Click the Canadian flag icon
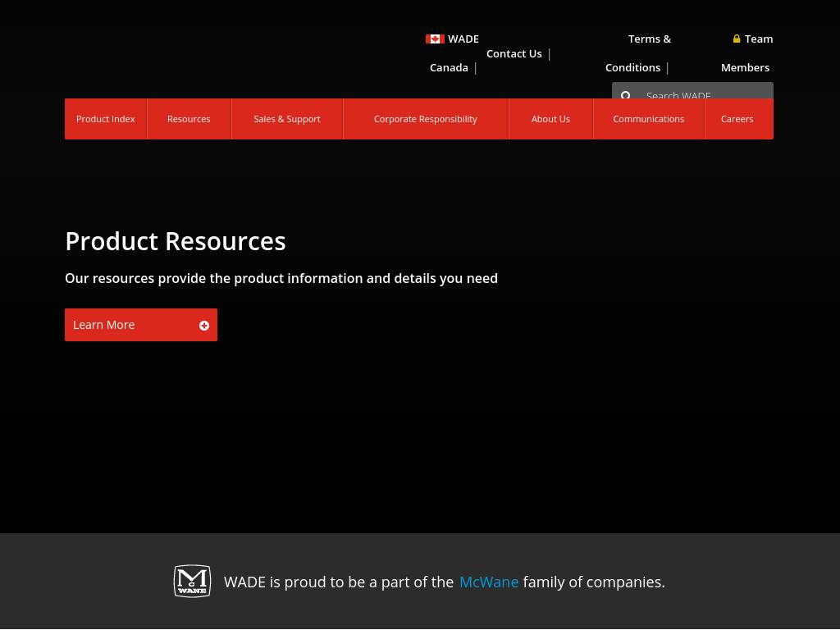The image size is (840, 630). [435, 39]
